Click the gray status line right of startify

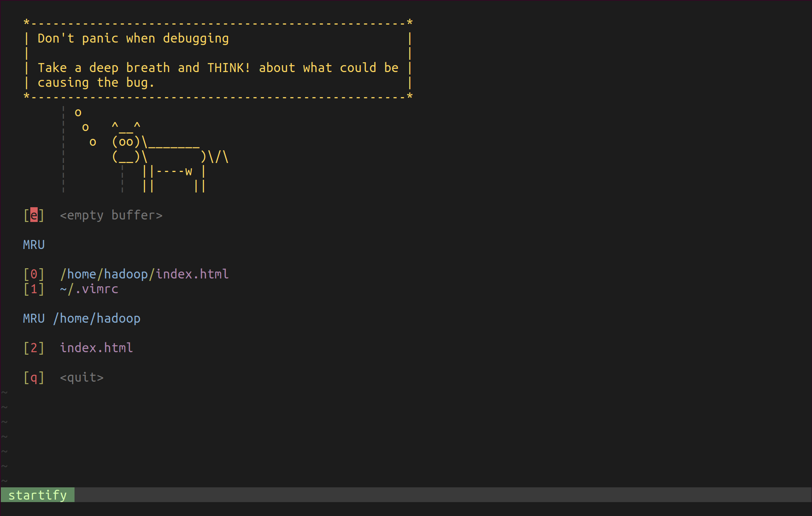tap(442, 495)
